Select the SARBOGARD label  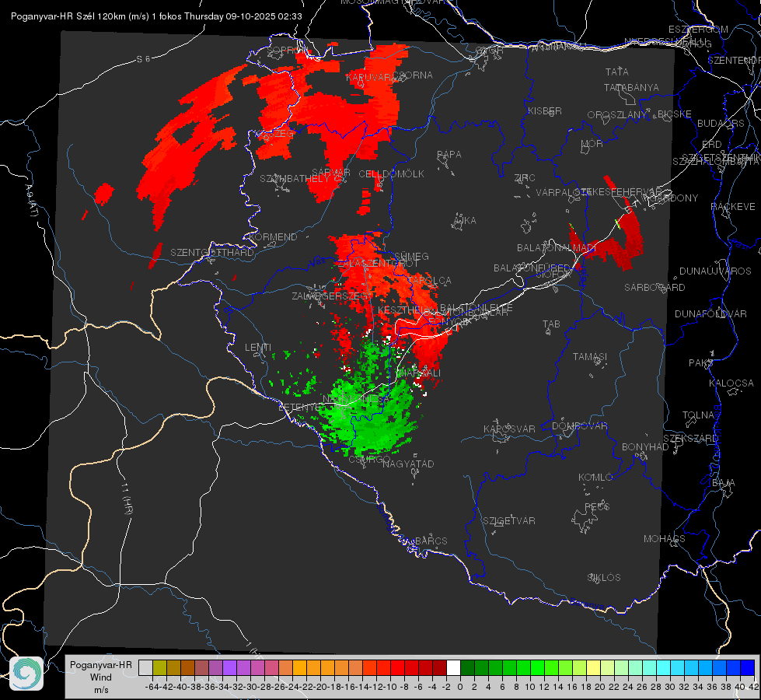[655, 288]
